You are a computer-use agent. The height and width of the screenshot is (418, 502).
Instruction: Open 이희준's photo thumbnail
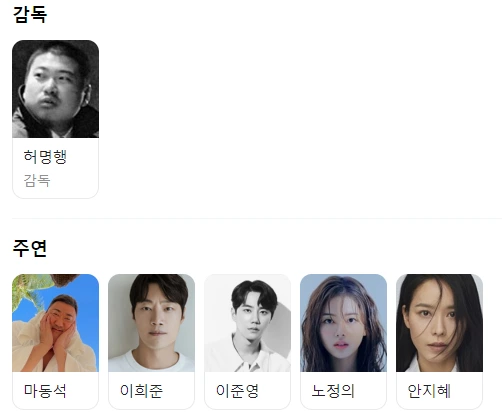pyautogui.click(x=151, y=323)
